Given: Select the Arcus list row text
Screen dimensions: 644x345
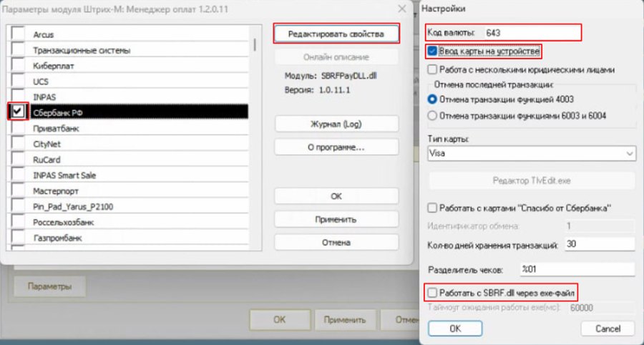Looking at the screenshot, I should coord(44,35).
